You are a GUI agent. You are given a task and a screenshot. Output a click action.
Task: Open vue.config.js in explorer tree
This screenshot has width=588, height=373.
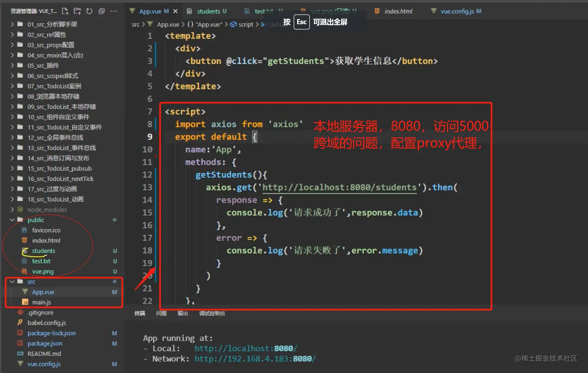[x=44, y=364]
